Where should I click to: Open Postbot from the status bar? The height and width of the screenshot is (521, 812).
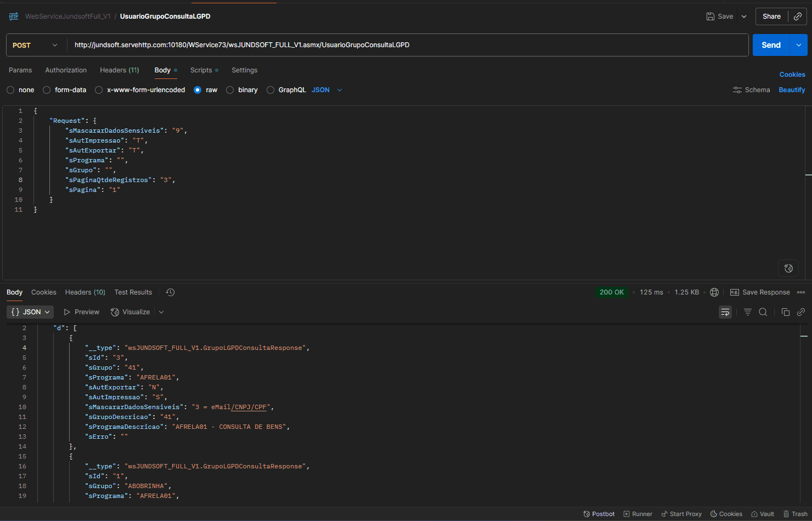[599, 514]
